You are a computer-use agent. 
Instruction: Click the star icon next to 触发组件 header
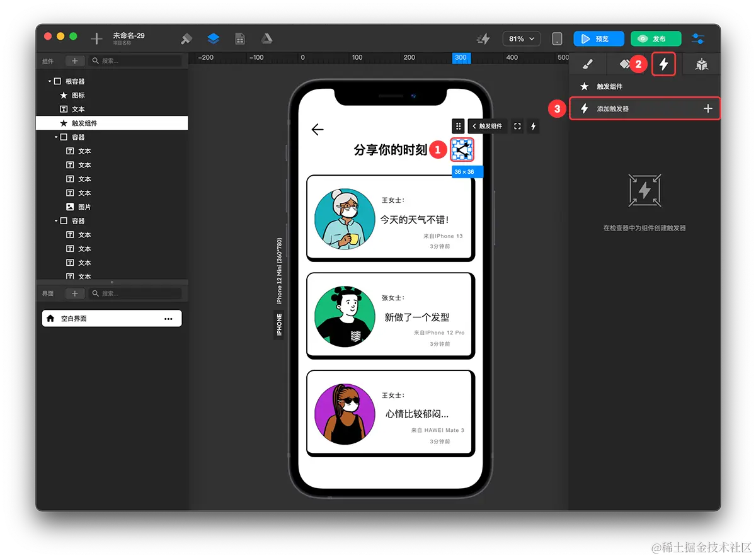(584, 87)
